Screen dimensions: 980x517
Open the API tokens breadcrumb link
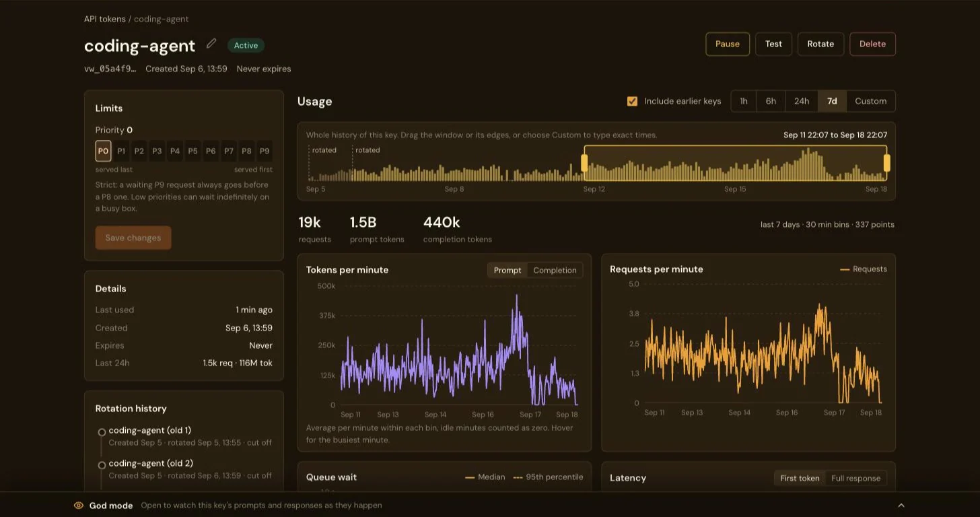(105, 19)
